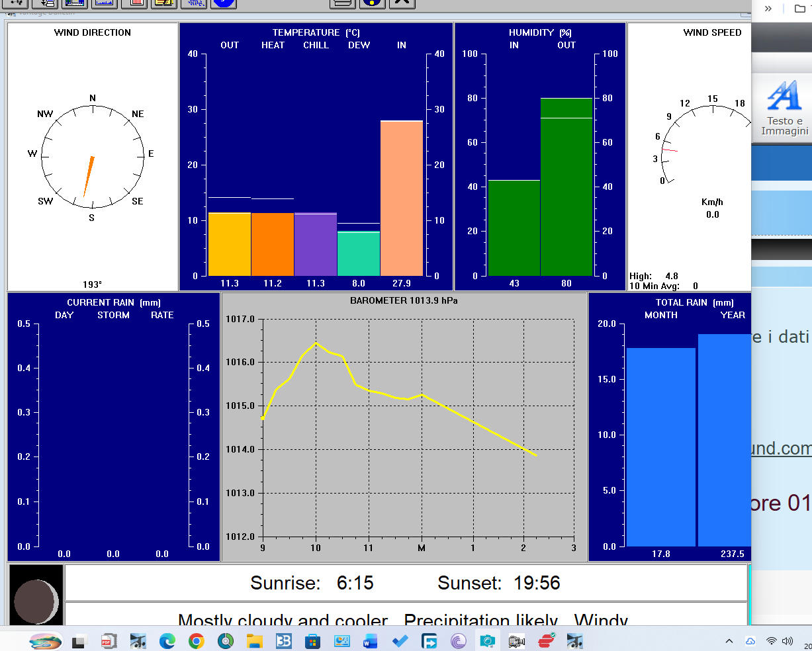Open Microsoft Edge from the taskbar

(167, 641)
